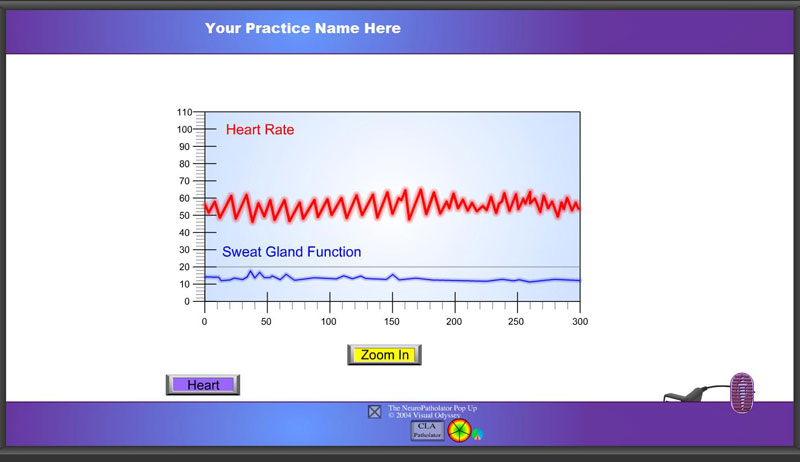Click the red-yellow-green pie wheel icon
Screen dimensions: 800x462
point(459,431)
